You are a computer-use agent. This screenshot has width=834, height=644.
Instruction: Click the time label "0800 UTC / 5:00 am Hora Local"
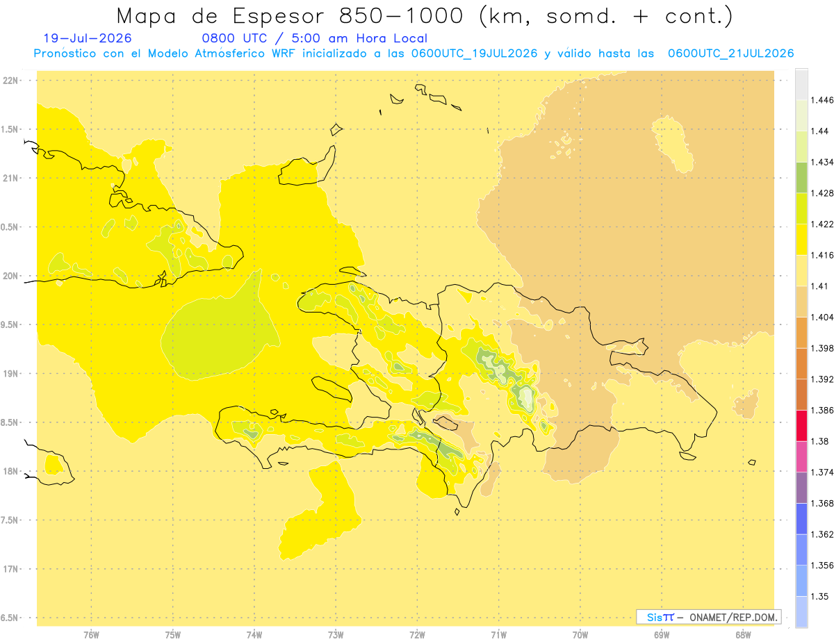pyautogui.click(x=315, y=39)
